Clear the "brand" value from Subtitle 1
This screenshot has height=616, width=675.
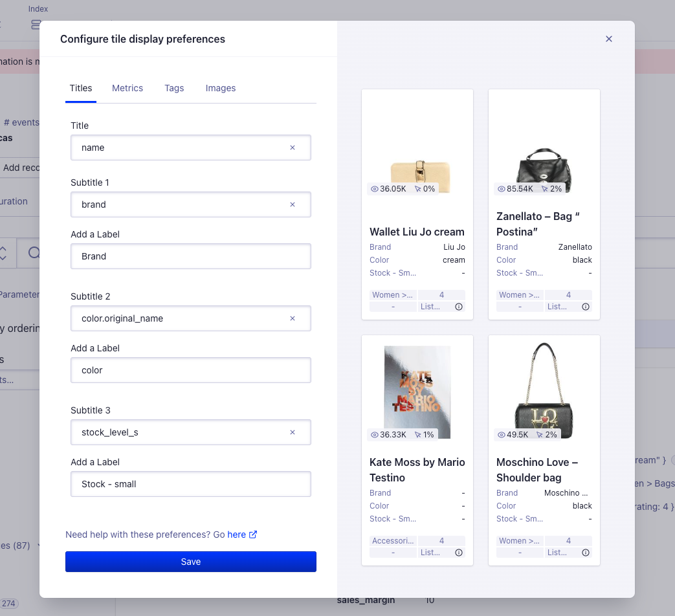(x=293, y=204)
